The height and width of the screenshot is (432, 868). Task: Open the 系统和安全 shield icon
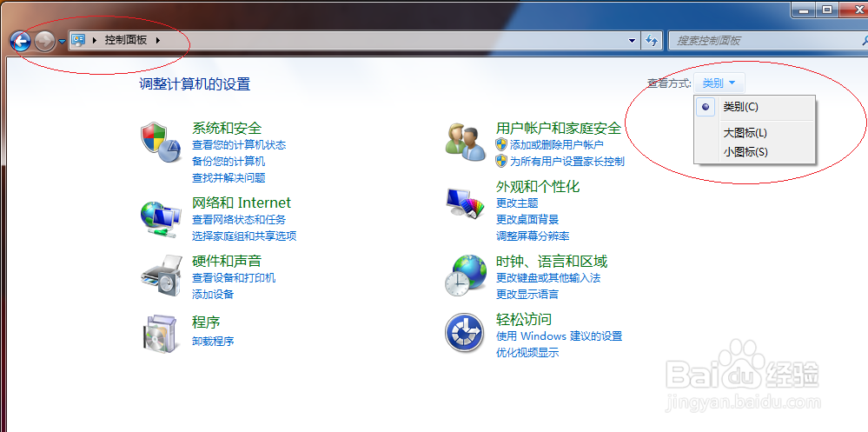[161, 143]
